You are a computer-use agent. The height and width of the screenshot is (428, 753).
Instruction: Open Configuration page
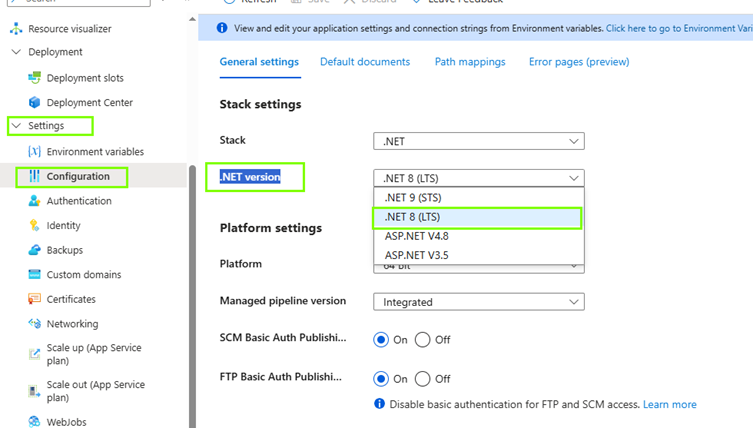pos(78,176)
